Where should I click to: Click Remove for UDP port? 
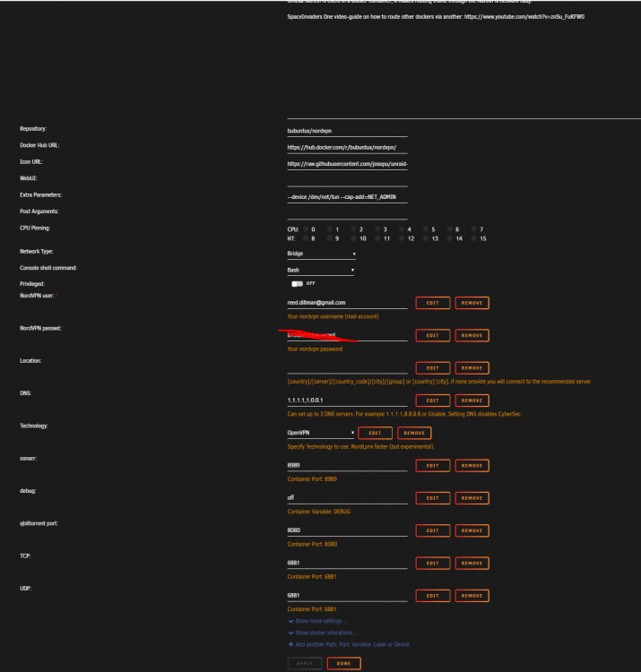[x=472, y=596]
